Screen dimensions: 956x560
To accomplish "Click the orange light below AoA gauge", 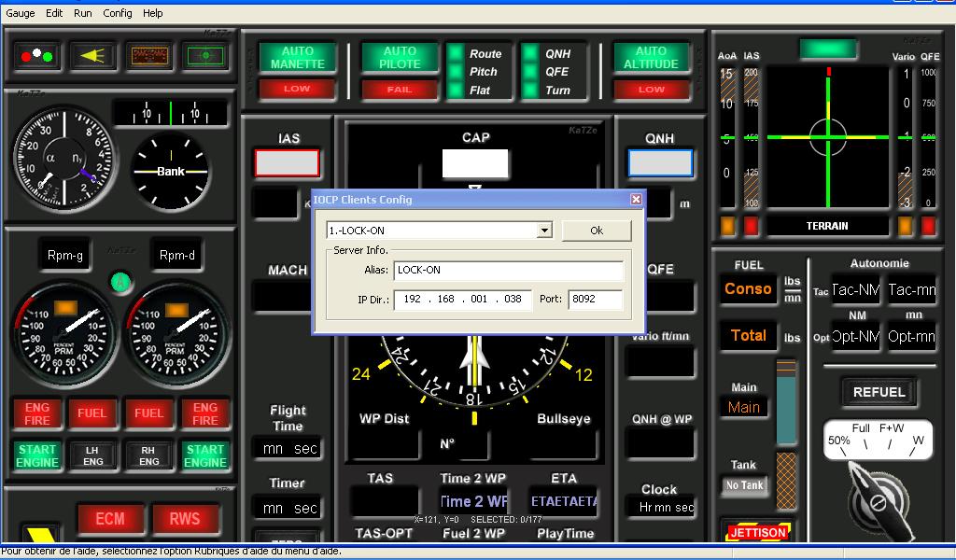I will [x=727, y=225].
